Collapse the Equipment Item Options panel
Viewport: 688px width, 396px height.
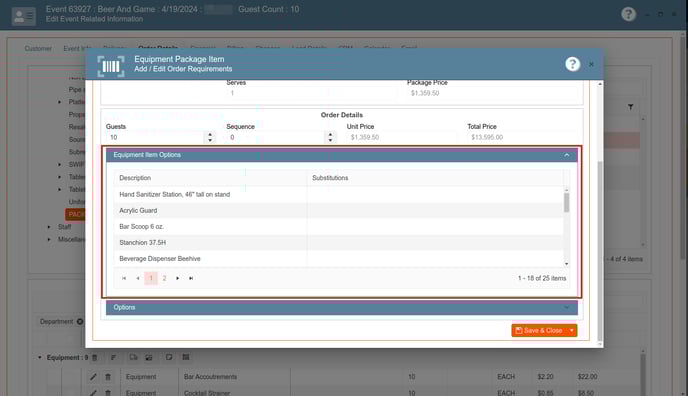coord(566,155)
